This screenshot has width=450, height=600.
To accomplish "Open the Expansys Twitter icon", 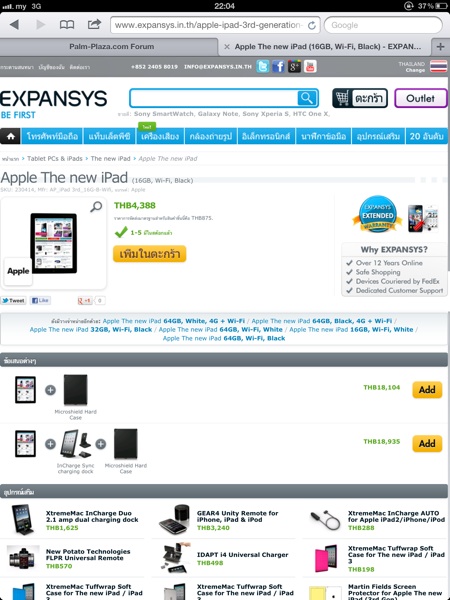I will point(263,67).
